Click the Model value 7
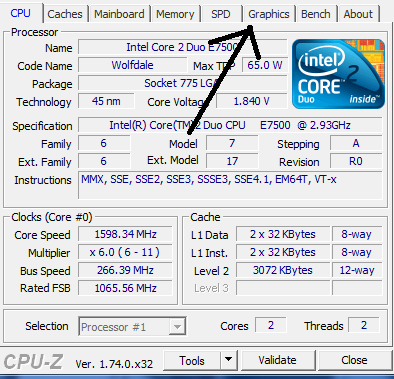 pos(232,143)
